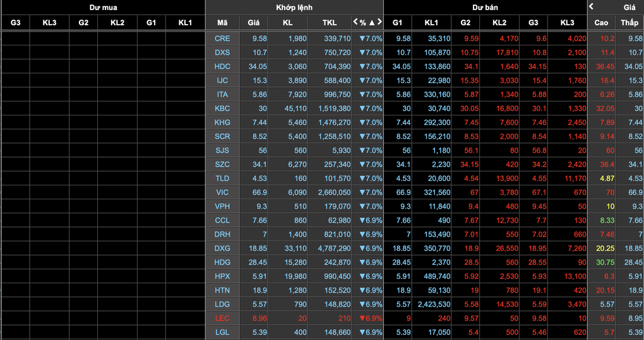Screen dimensions: 644x340
Task: Click the DRH KL1 sell volume 153,490
Action: pos(437,234)
